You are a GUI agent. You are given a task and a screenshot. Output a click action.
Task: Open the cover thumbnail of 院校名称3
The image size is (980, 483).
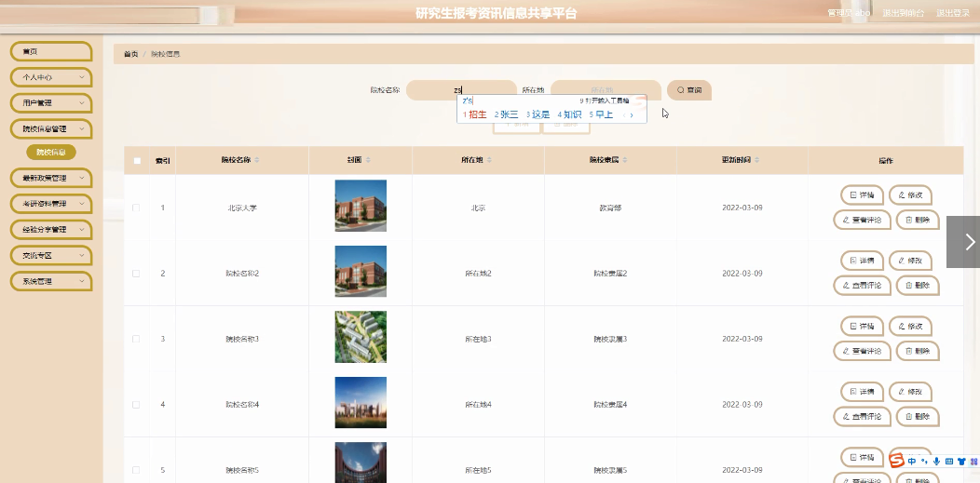tap(361, 337)
